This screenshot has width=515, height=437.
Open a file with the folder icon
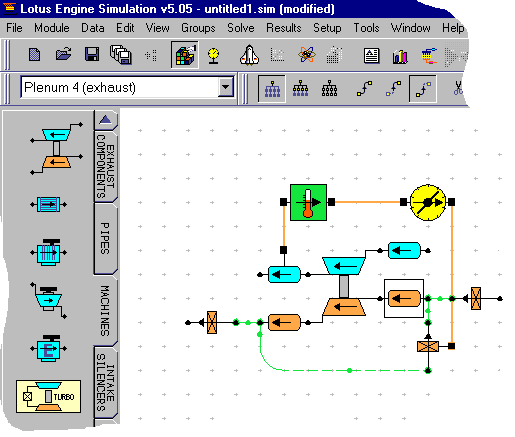click(63, 54)
